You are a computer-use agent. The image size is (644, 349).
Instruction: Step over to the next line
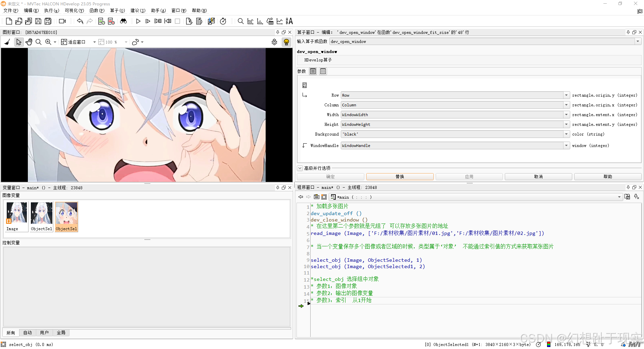tap(148, 21)
